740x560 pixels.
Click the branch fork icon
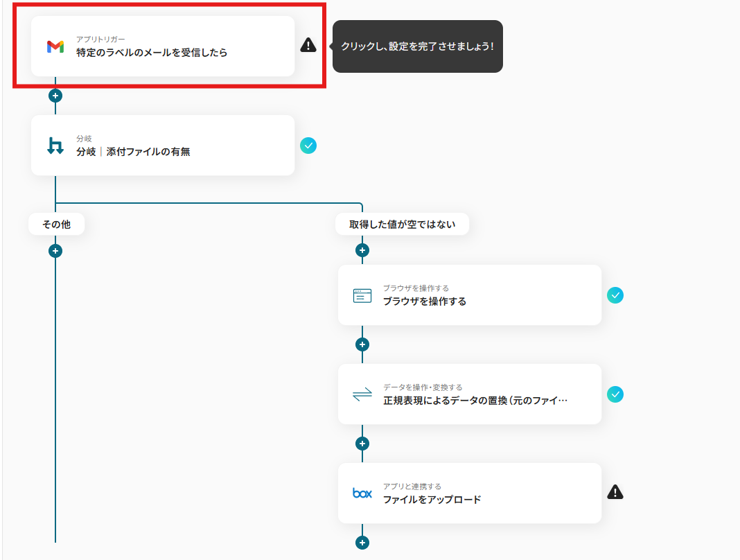click(x=55, y=146)
